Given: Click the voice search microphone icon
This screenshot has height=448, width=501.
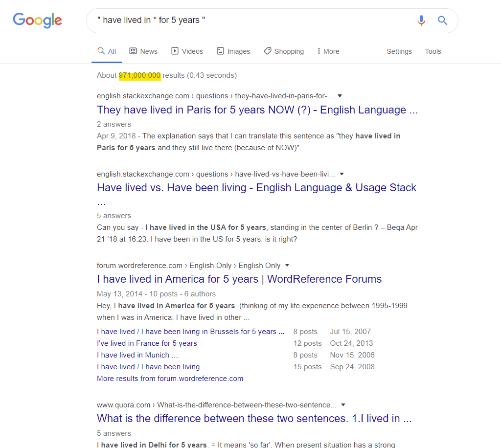Looking at the screenshot, I should point(421,21).
